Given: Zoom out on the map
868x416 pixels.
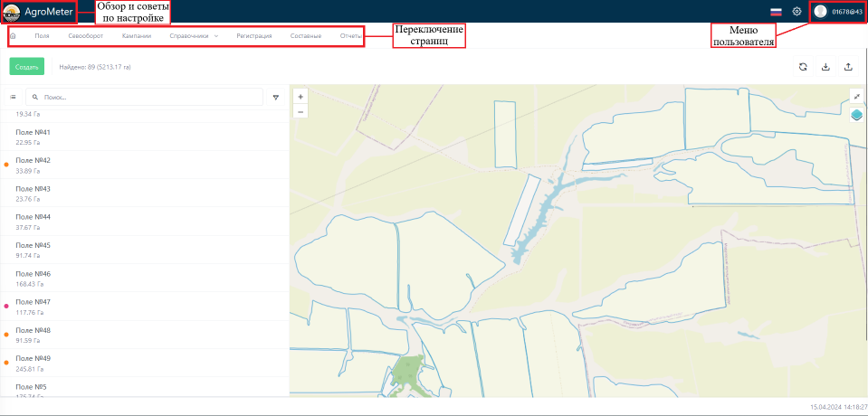Looking at the screenshot, I should point(300,111).
